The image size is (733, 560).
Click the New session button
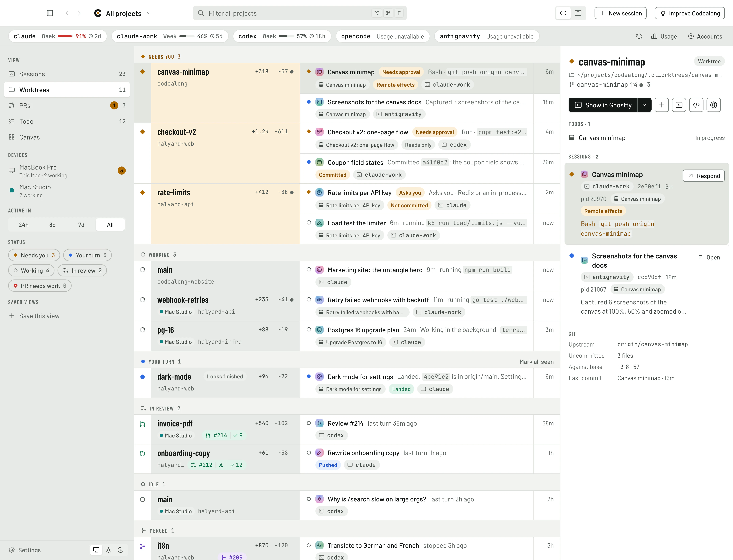[620, 13]
